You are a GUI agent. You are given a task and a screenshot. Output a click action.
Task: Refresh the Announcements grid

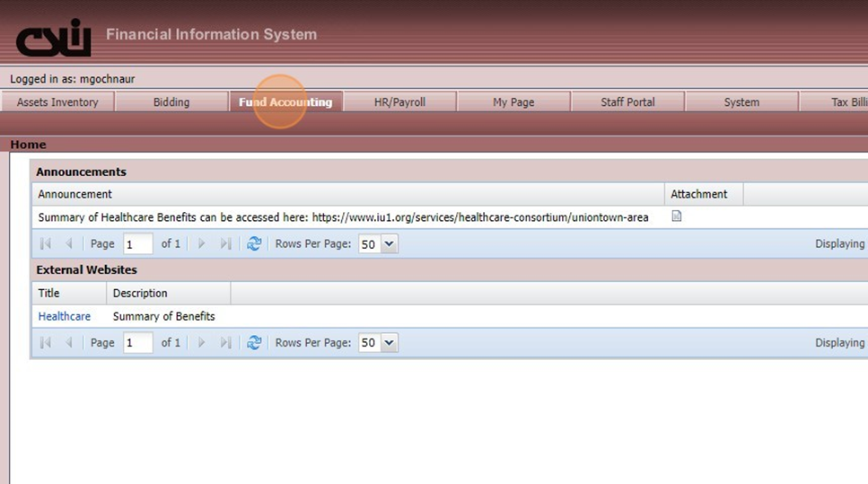pos(254,243)
